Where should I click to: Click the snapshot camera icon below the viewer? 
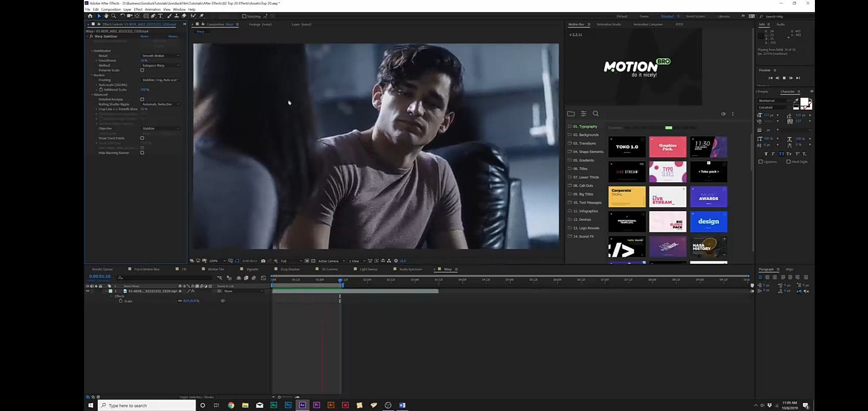click(x=263, y=261)
